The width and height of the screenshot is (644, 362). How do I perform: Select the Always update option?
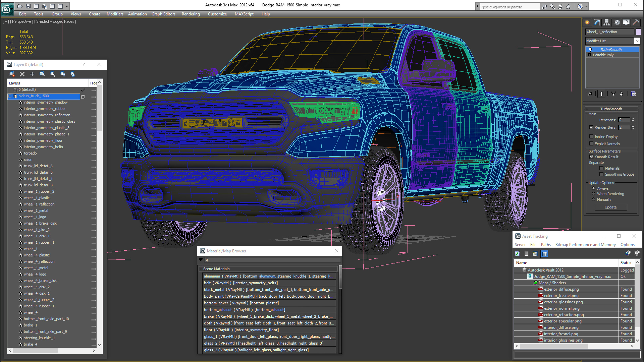point(594,188)
